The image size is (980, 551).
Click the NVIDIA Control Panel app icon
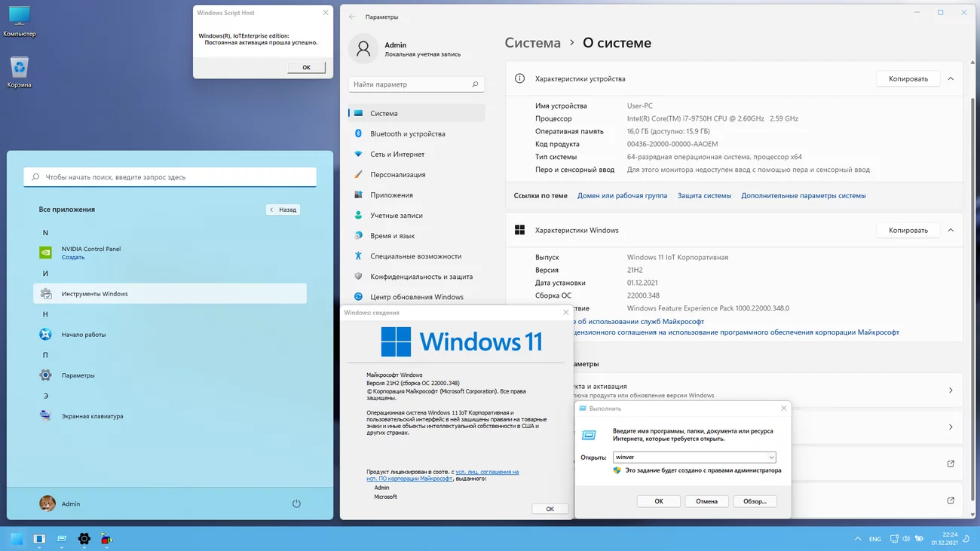46,253
